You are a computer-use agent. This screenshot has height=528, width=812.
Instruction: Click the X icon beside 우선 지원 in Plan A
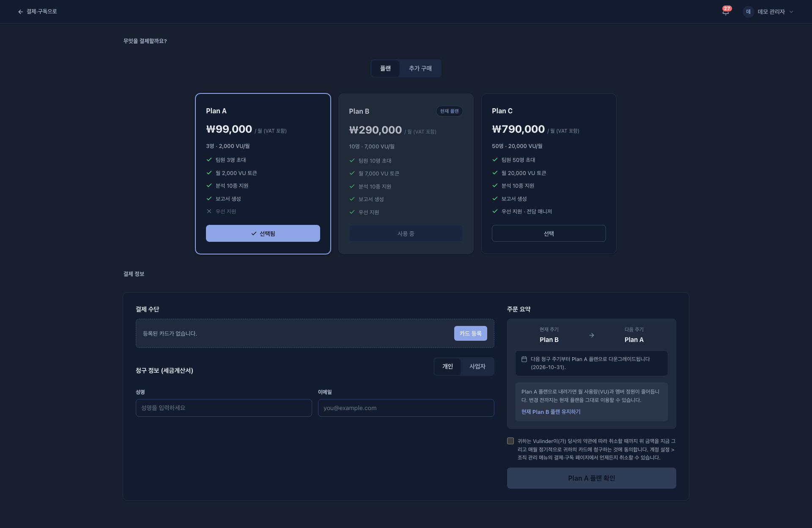click(x=209, y=211)
